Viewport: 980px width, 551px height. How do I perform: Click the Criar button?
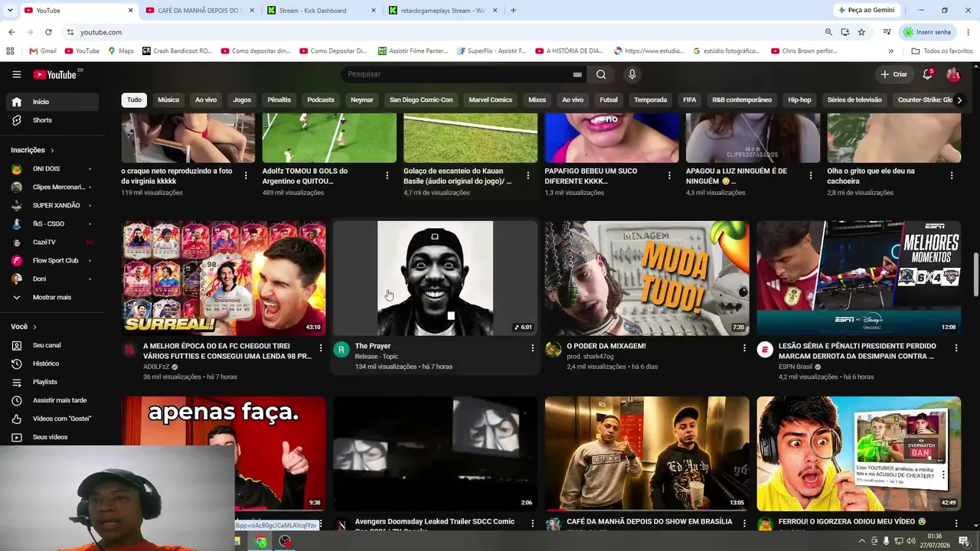pyautogui.click(x=893, y=74)
